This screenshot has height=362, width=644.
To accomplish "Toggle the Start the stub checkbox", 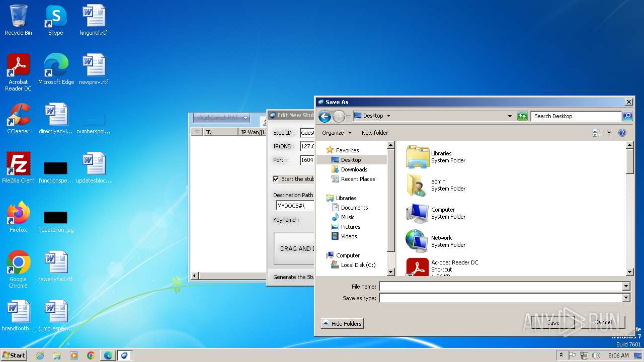I will [276, 179].
